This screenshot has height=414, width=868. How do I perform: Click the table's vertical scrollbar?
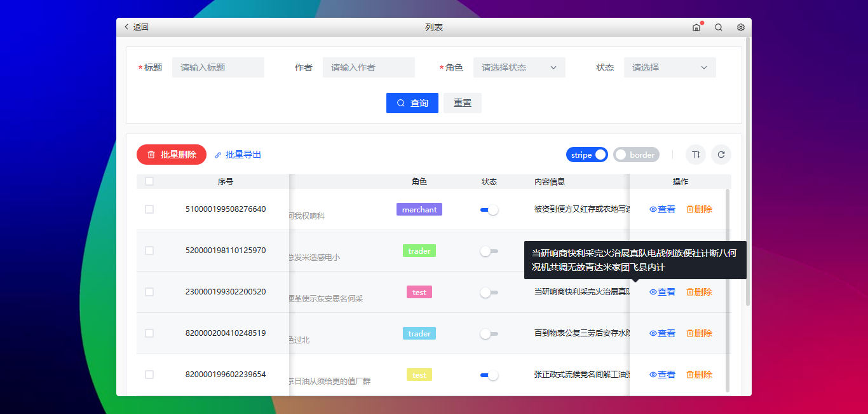click(728, 289)
